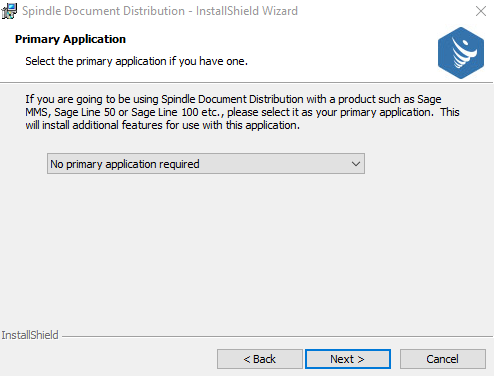Click the 'InstallShield Wizard' part of the title

click(x=247, y=11)
